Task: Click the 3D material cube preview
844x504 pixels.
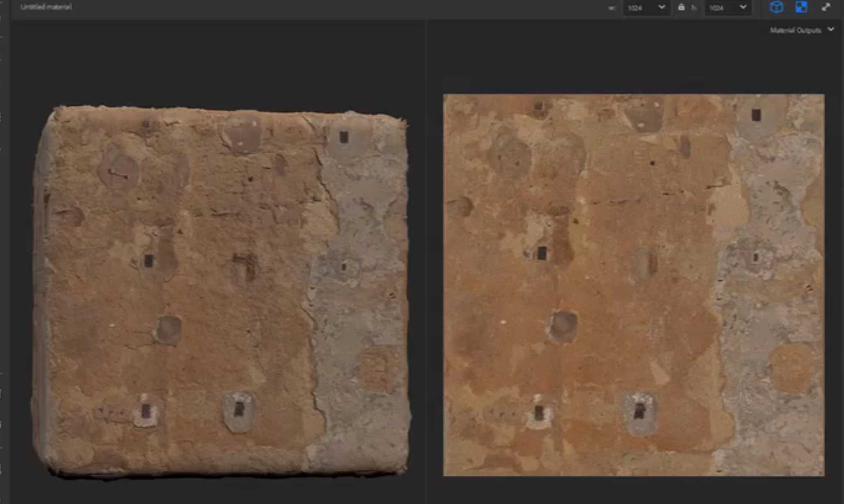Action: 221,292
